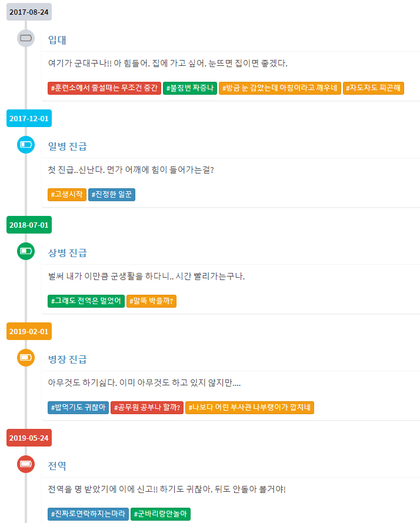Open the 전역 title link

point(57,465)
